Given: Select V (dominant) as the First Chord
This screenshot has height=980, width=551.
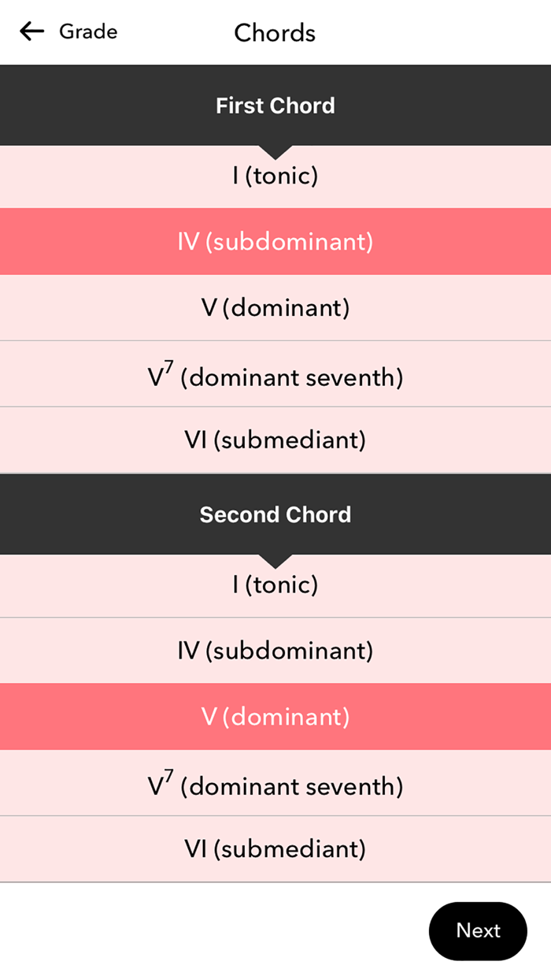Looking at the screenshot, I should click(x=275, y=307).
